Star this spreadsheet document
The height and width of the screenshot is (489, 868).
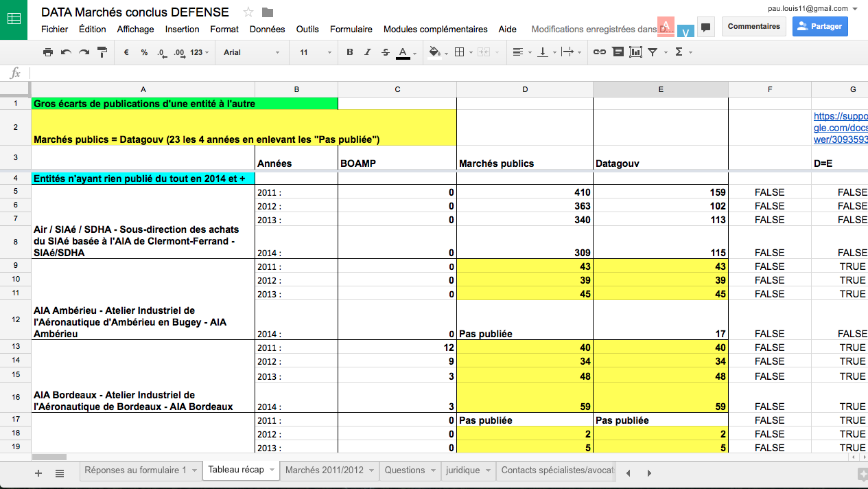click(248, 12)
